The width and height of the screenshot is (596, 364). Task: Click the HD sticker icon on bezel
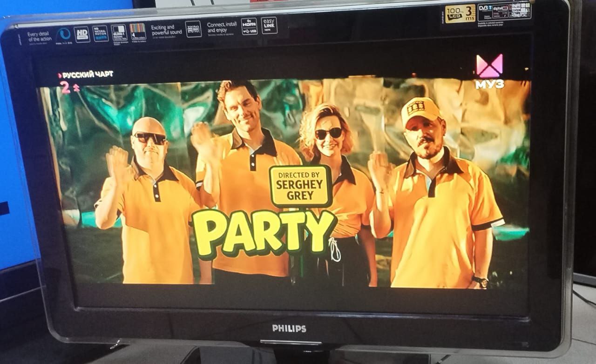pyautogui.click(x=82, y=34)
